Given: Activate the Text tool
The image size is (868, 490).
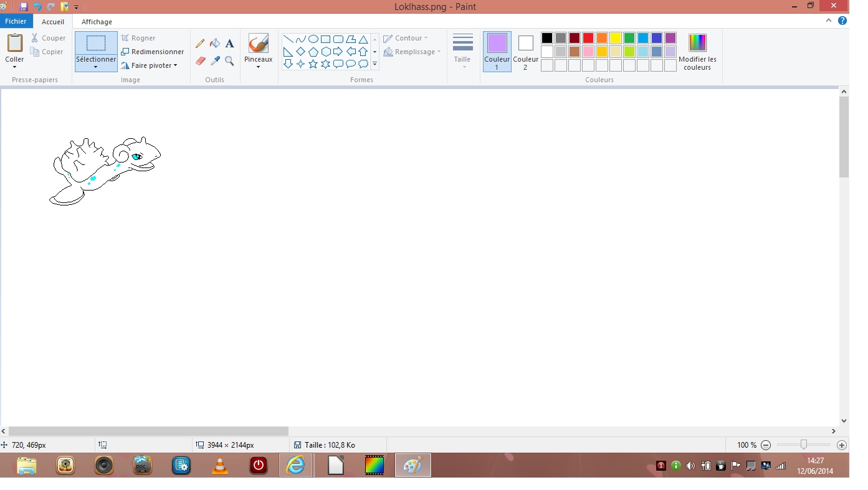Looking at the screenshot, I should 229,44.
